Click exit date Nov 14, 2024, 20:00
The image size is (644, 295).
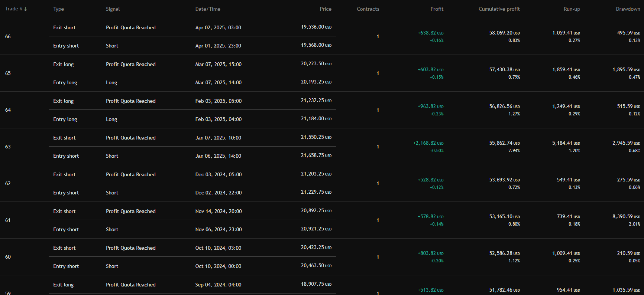tap(219, 211)
